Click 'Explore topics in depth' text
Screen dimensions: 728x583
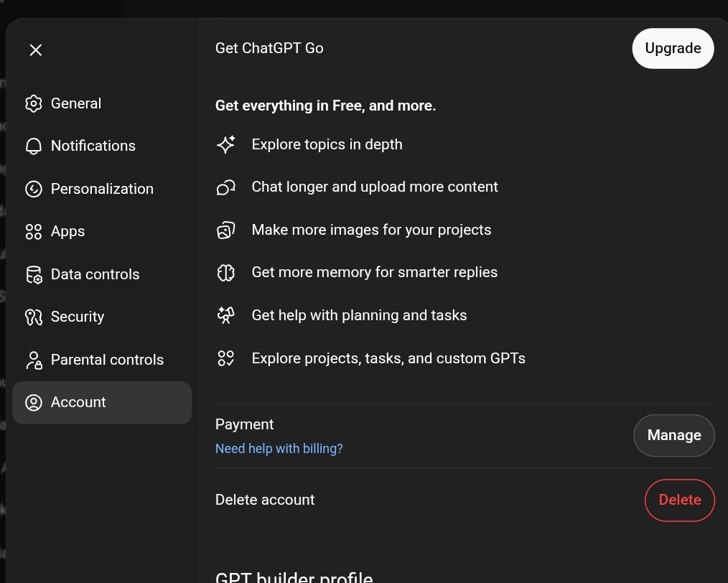[327, 144]
